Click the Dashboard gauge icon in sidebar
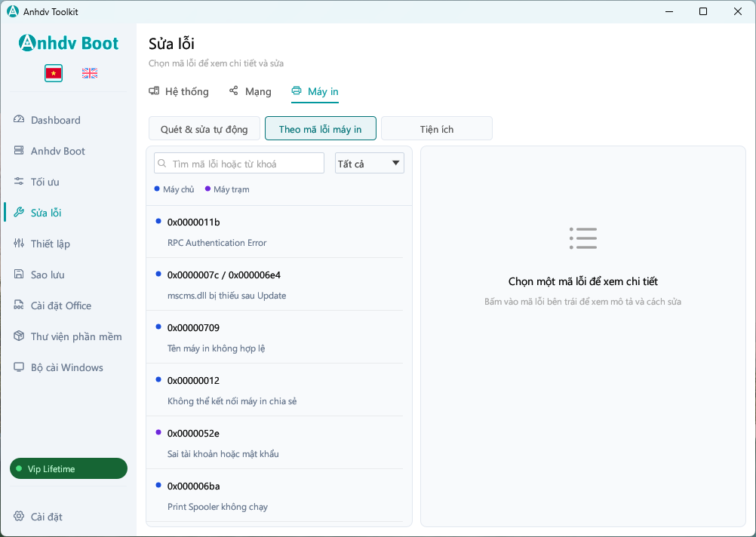Image resolution: width=756 pixels, height=537 pixels. click(19, 120)
